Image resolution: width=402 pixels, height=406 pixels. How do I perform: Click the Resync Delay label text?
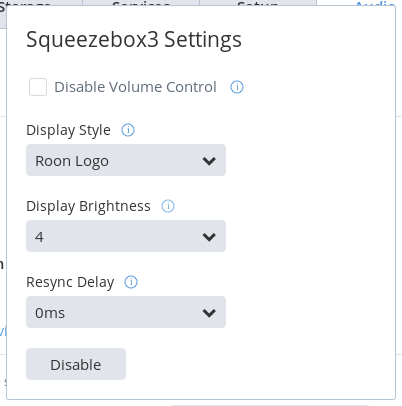pos(70,282)
